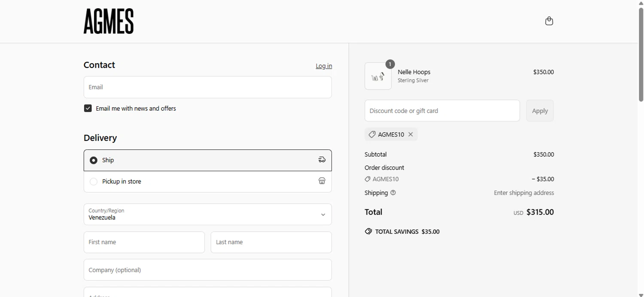Click the shipping help question mark icon
This screenshot has width=644, height=297.
tap(393, 193)
